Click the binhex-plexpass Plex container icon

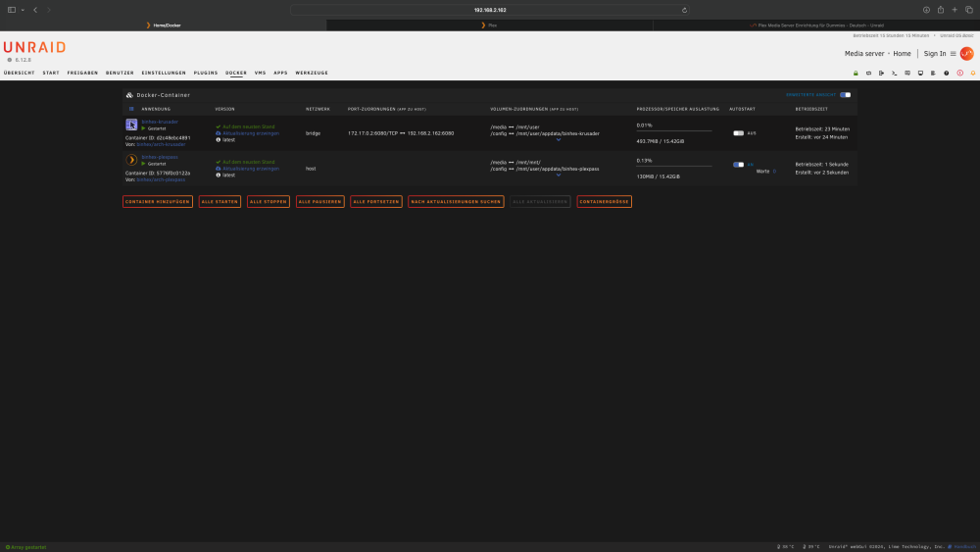click(x=131, y=160)
